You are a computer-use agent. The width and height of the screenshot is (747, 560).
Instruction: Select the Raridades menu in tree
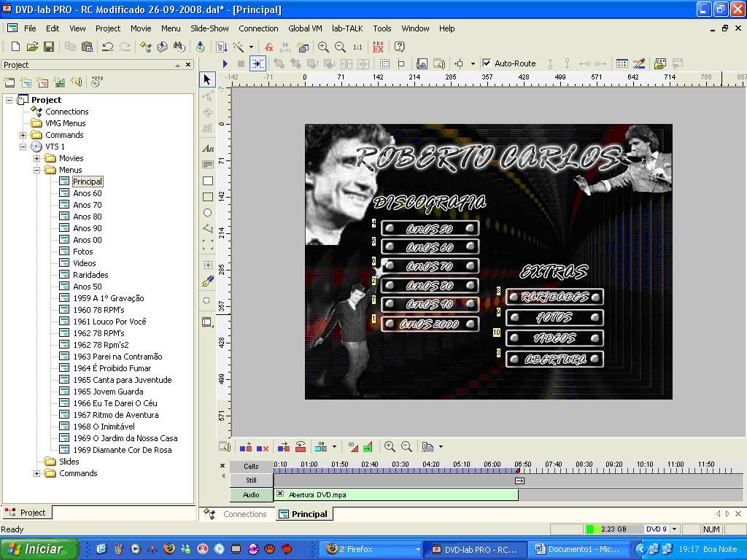pyautogui.click(x=90, y=275)
